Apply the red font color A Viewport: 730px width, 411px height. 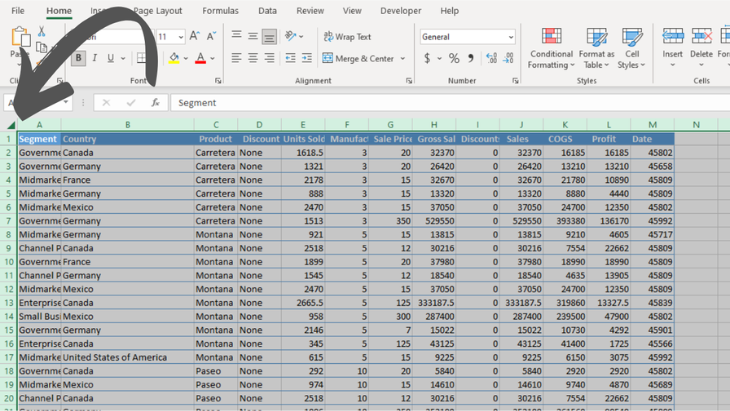[x=201, y=58]
